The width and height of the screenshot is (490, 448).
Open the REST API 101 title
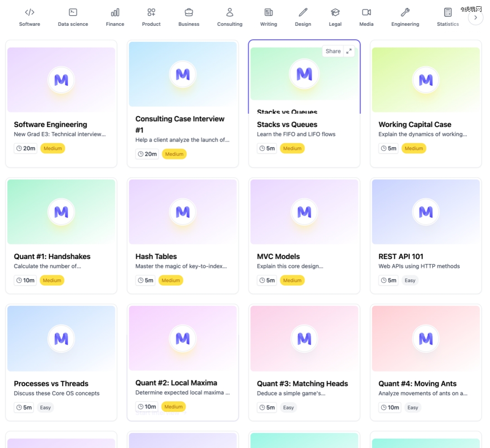tap(401, 257)
